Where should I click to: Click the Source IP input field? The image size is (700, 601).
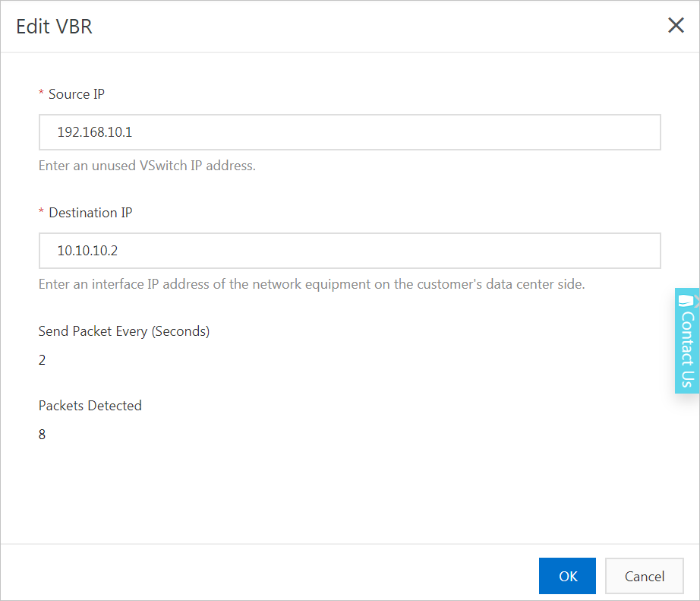pos(349,132)
